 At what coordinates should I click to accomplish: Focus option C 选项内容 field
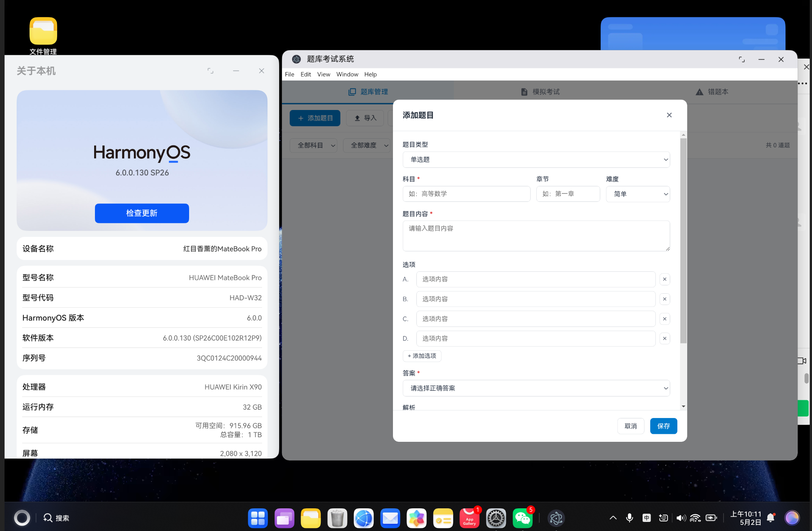point(536,319)
